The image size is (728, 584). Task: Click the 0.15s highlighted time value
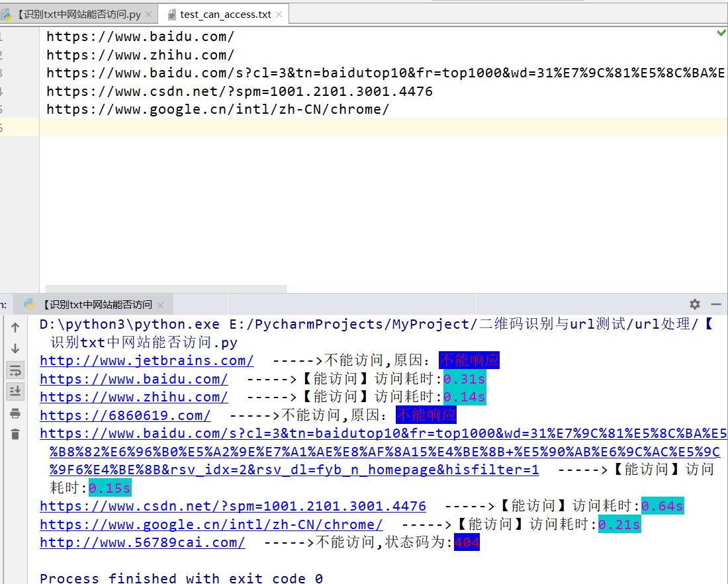click(110, 488)
